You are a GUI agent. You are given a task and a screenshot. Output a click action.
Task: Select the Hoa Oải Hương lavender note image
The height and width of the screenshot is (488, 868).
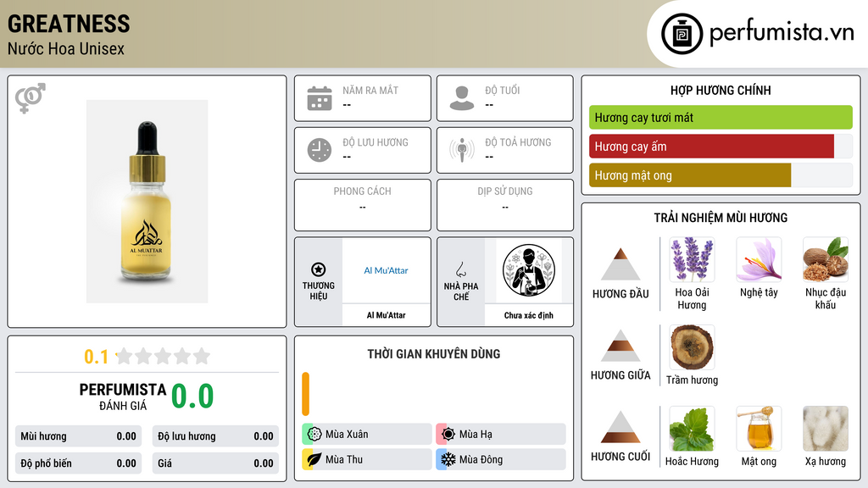tap(692, 259)
